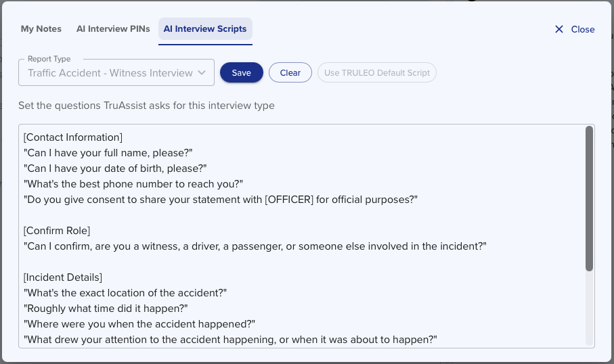This screenshot has height=364, width=614.
Task: Click the X icon beside Close
Action: (559, 29)
